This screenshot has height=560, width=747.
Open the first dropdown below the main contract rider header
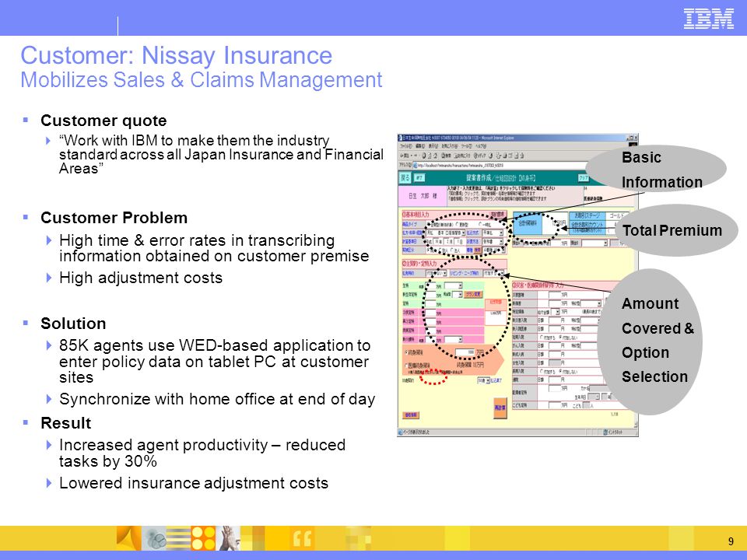(437, 273)
